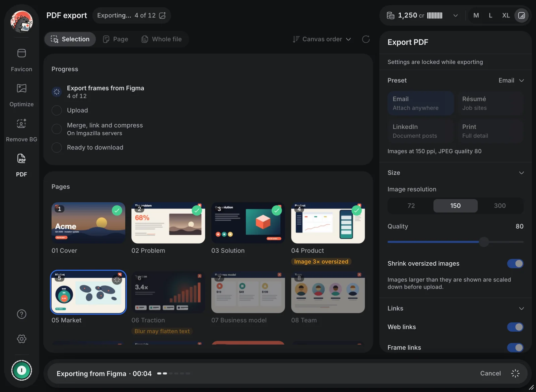Screen dimensions: 536x392
Task: Click the barcode credits meter icon
Action: [434, 15]
